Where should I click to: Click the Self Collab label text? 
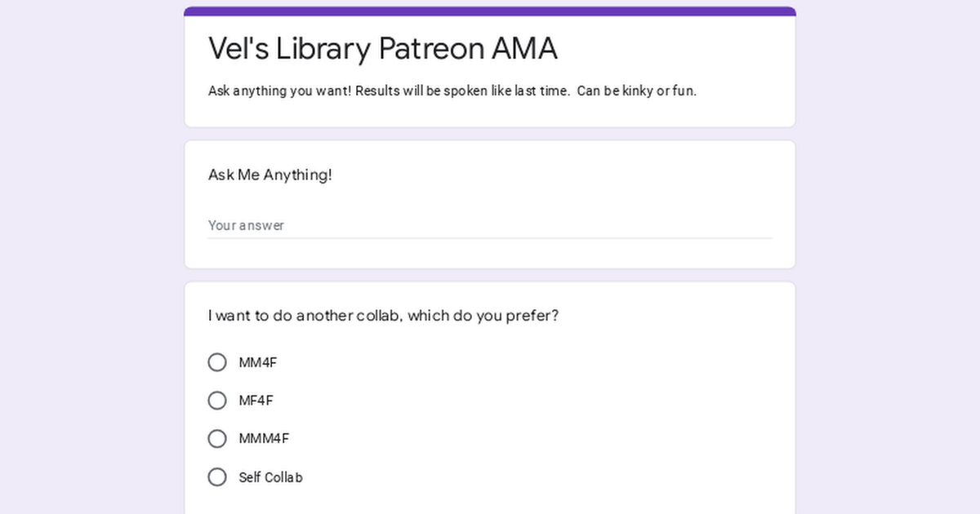tap(270, 477)
